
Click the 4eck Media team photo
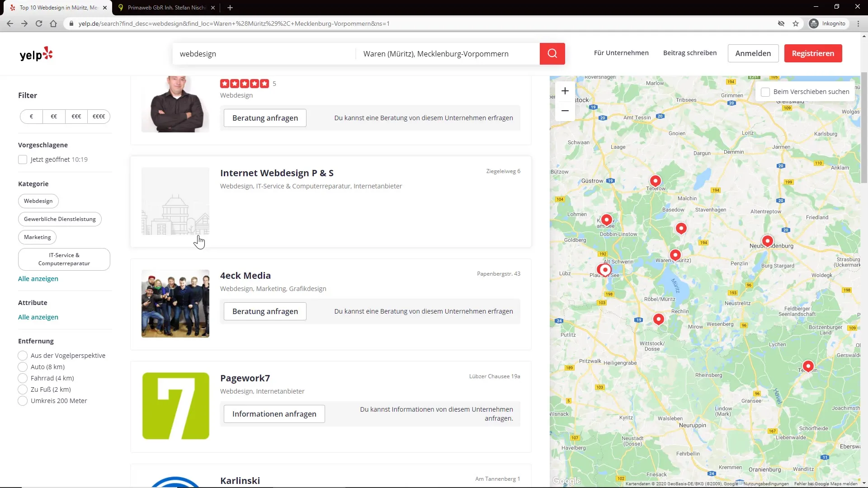click(175, 304)
